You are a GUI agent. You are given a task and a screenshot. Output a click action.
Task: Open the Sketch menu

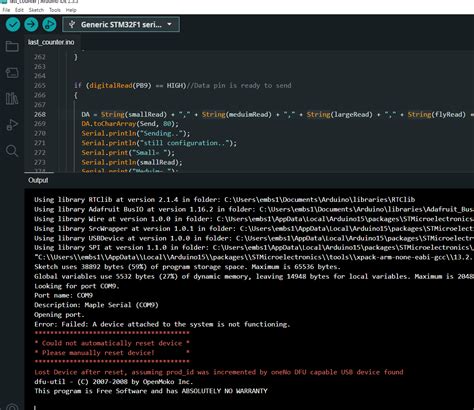[x=36, y=10]
